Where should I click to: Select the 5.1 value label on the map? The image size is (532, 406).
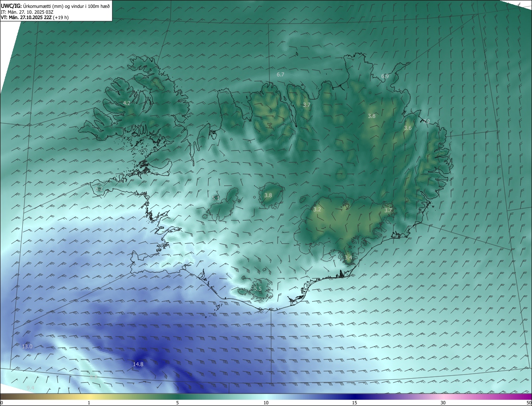pos(216,198)
